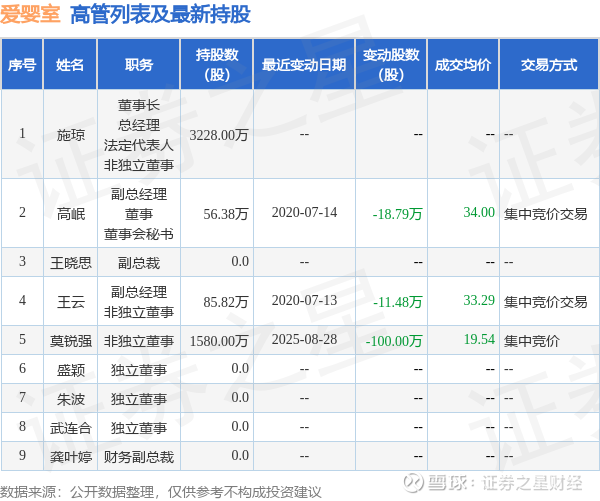600x501 pixels.
Task: Click the sequence number 9
Action: point(22,455)
